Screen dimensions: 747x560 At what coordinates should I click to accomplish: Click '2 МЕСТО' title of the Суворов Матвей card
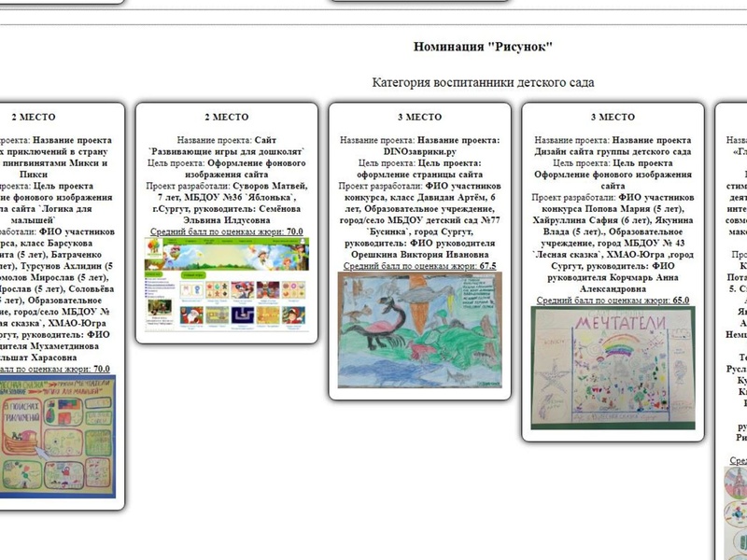(226, 117)
